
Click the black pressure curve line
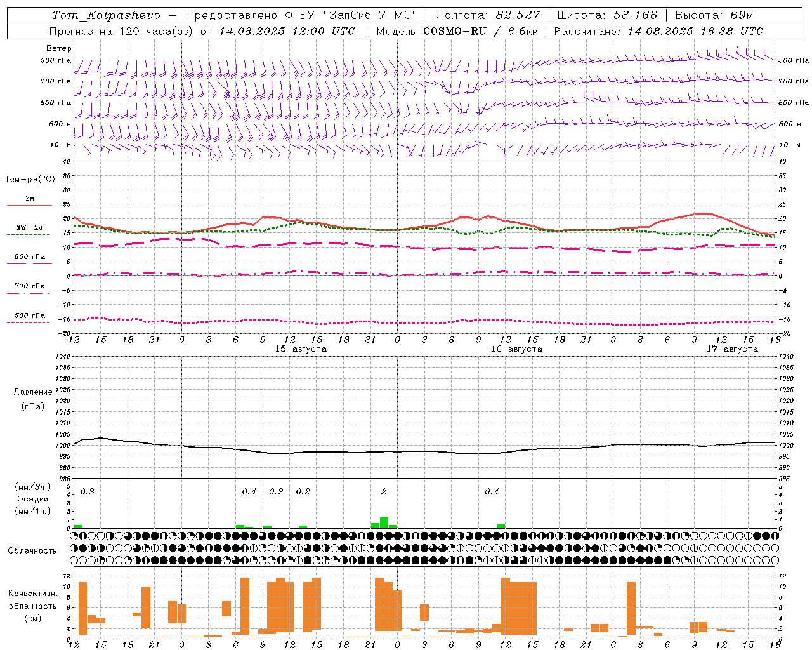coord(424,451)
